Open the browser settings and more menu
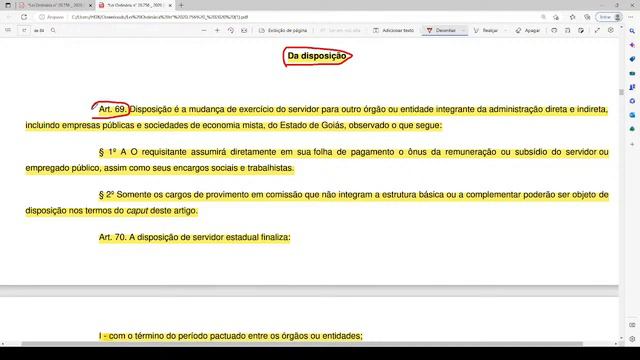The height and width of the screenshot is (360, 640). 631,17
